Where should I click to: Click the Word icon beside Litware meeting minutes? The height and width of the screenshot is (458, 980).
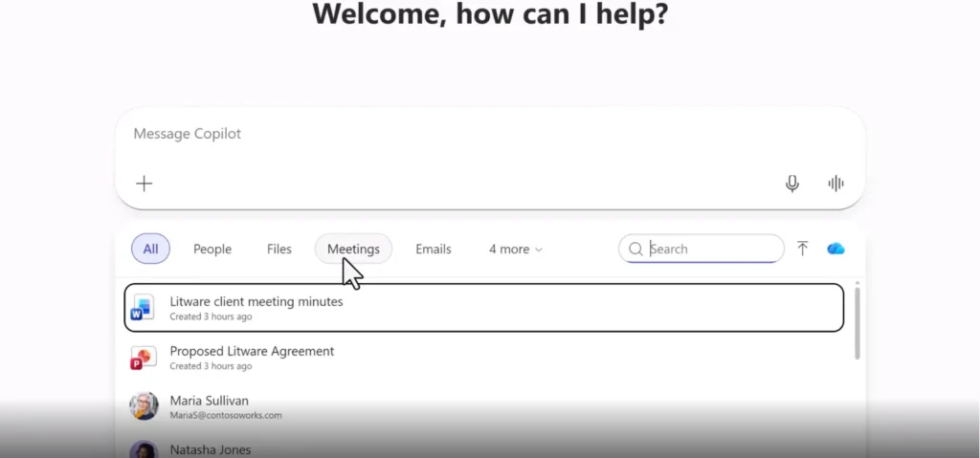143,308
